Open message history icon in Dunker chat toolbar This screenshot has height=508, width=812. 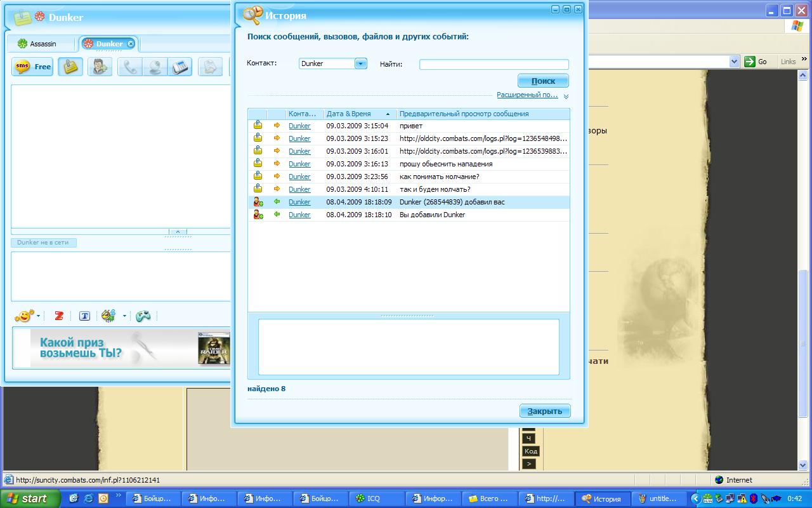pos(70,67)
